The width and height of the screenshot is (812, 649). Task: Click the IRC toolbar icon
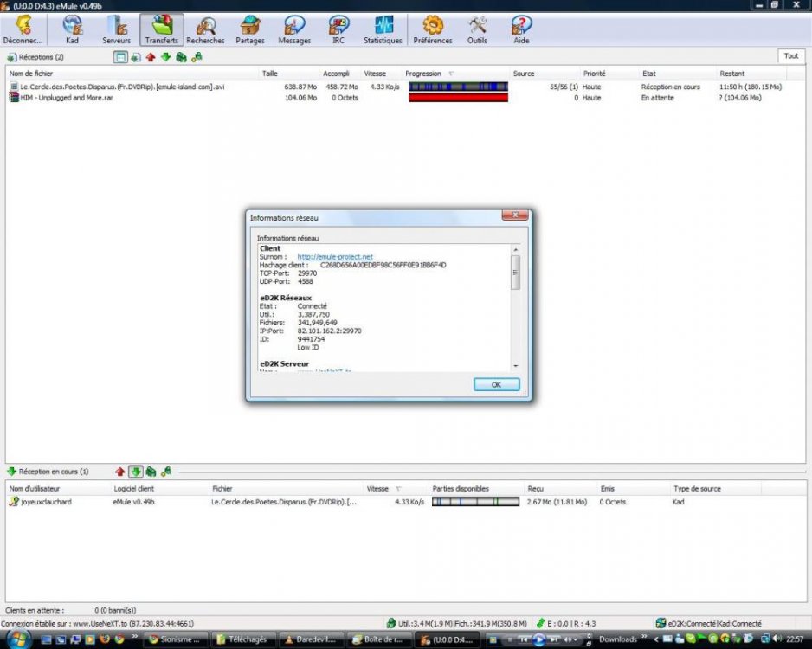point(338,29)
